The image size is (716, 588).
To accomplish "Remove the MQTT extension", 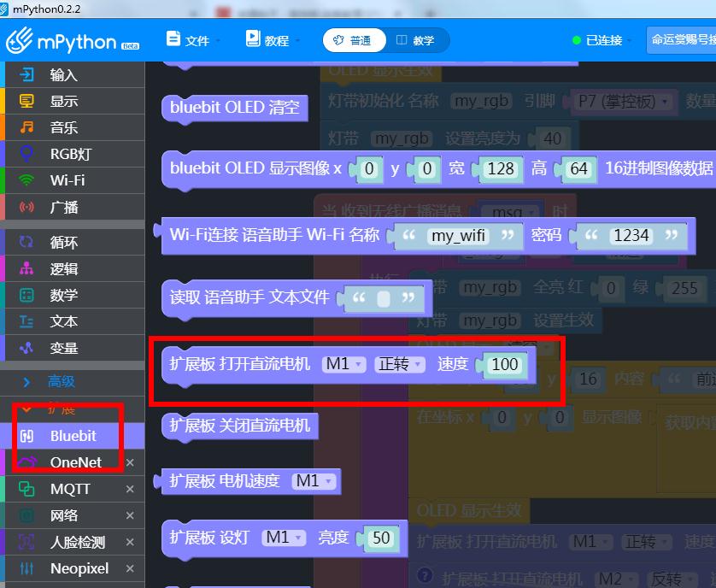I will (130, 489).
